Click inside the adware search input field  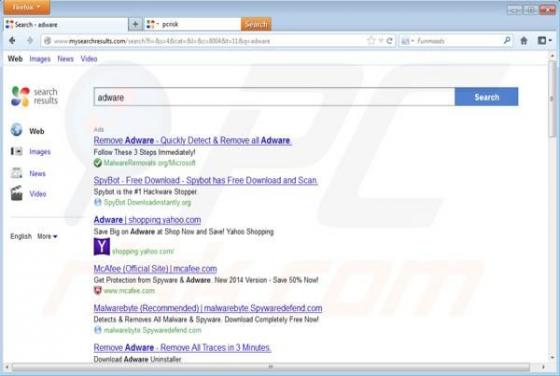coord(274,97)
